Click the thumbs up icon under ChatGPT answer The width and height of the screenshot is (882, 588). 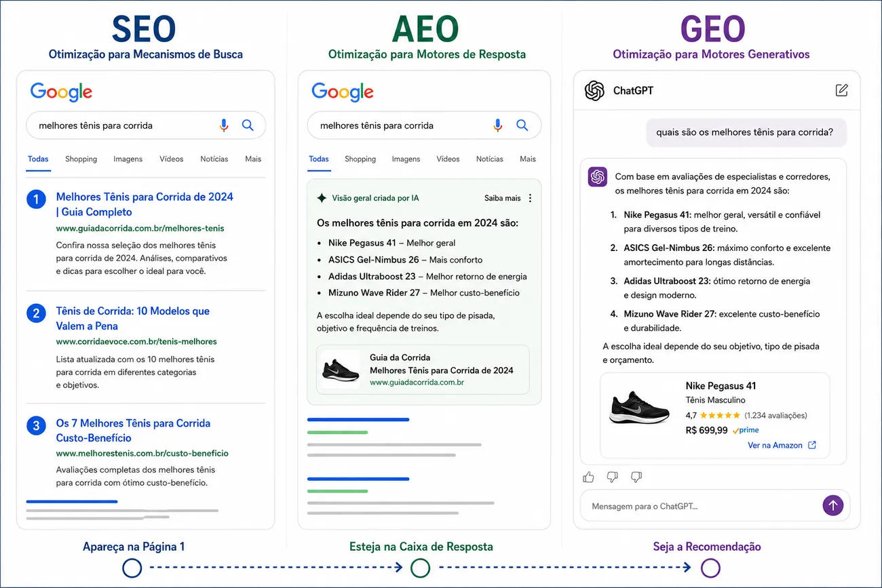[588, 477]
